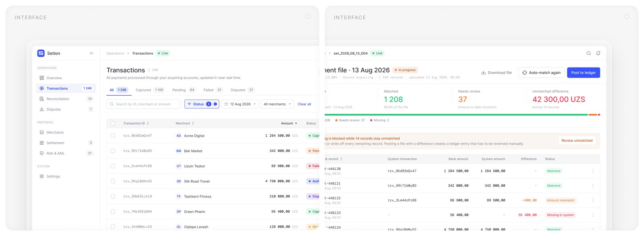Open notifications bell in settlement window

point(598,53)
